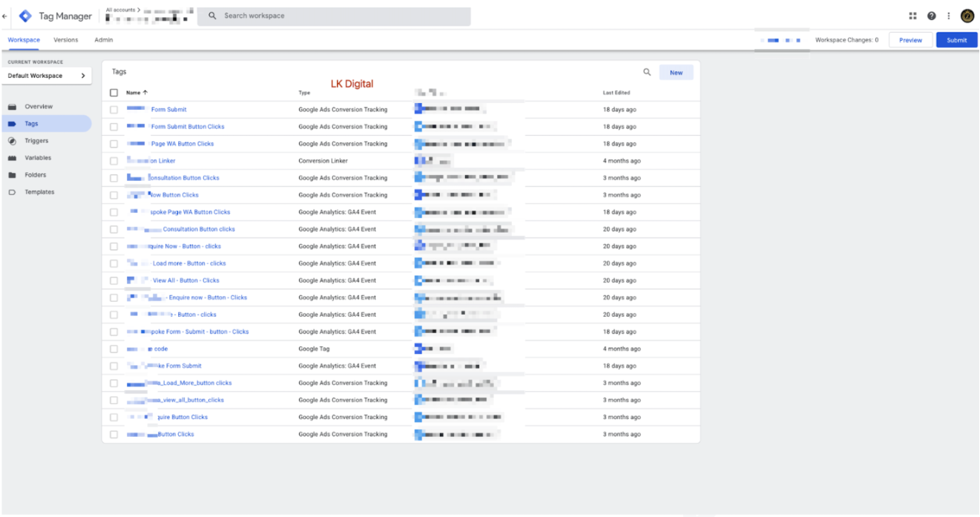Expand the Default Workspace selector

tap(46, 76)
